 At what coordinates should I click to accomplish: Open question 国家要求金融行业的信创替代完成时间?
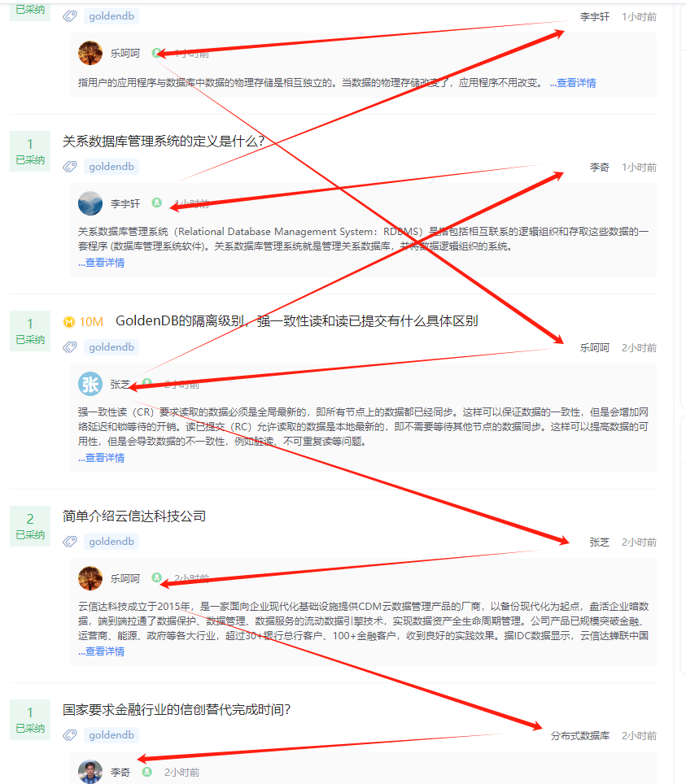(177, 709)
